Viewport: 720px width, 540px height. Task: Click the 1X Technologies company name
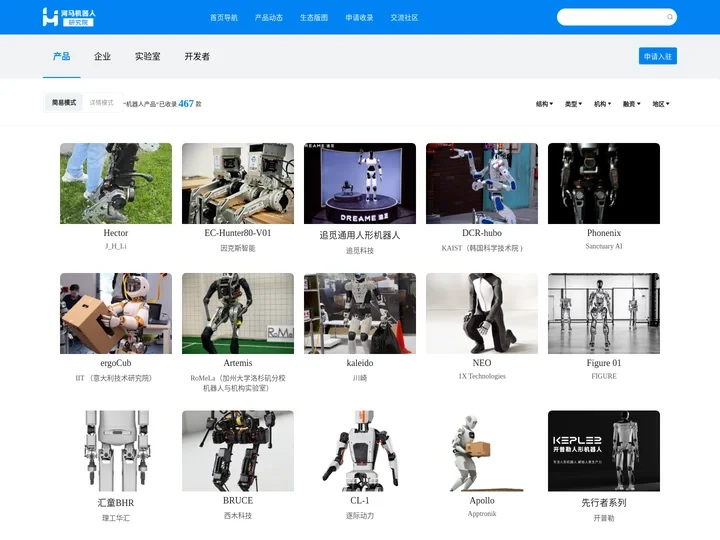point(482,376)
